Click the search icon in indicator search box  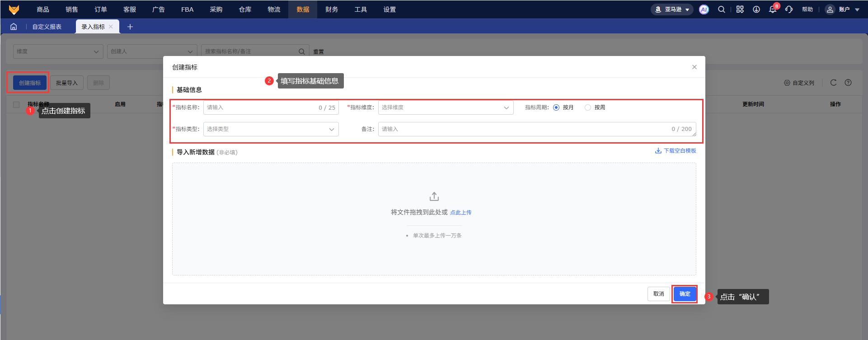[x=302, y=51]
